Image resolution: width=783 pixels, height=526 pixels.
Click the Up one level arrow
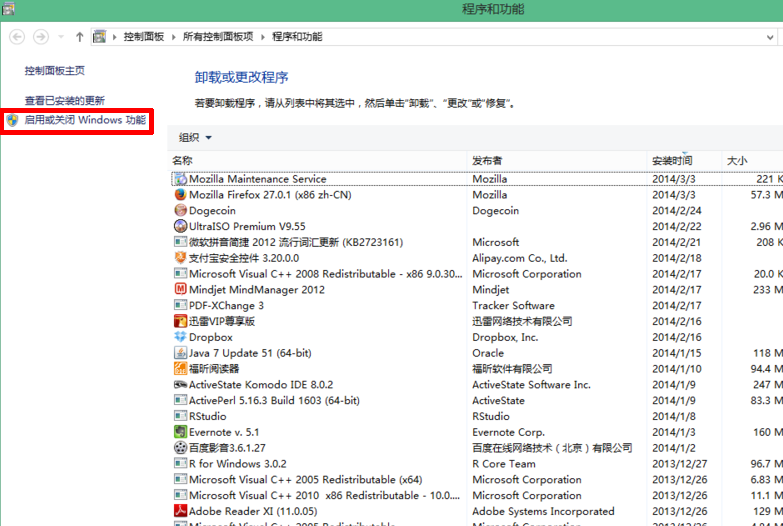[x=80, y=37]
